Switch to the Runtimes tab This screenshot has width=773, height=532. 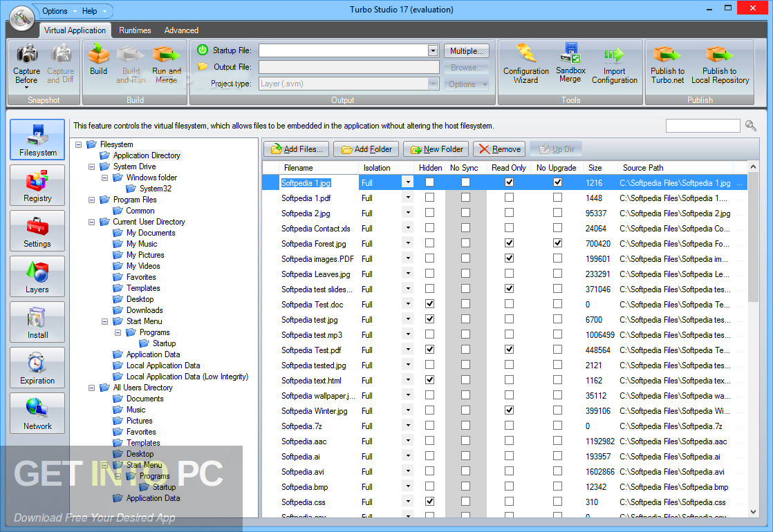135,30
